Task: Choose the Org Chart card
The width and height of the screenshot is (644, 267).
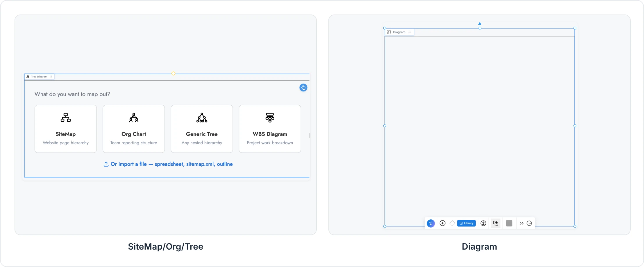Action: coord(134,129)
